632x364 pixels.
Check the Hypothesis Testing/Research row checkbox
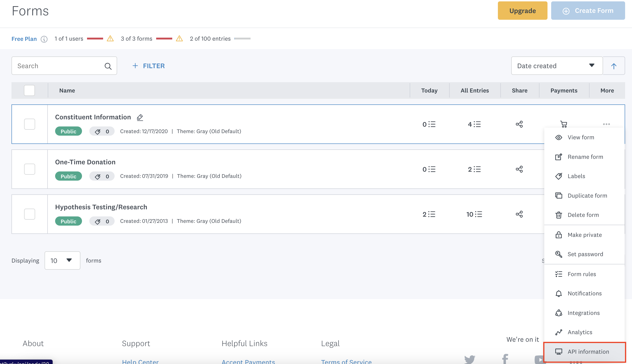(x=30, y=214)
